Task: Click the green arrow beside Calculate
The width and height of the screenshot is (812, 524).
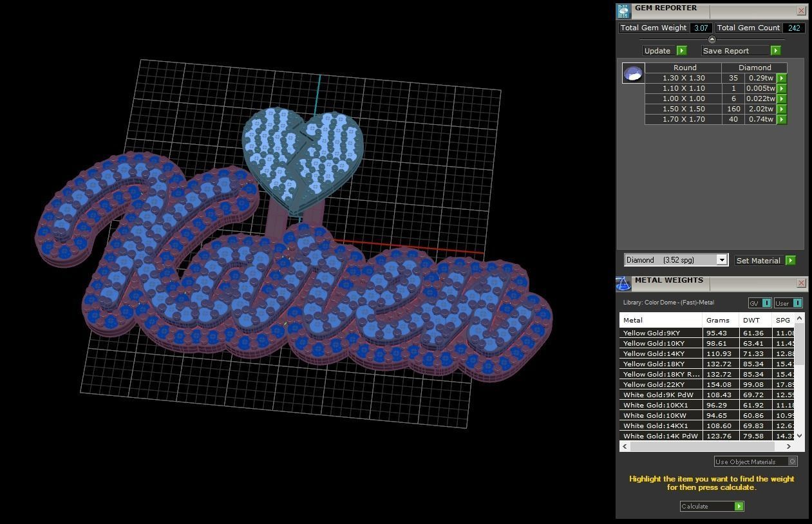Action: (x=739, y=506)
